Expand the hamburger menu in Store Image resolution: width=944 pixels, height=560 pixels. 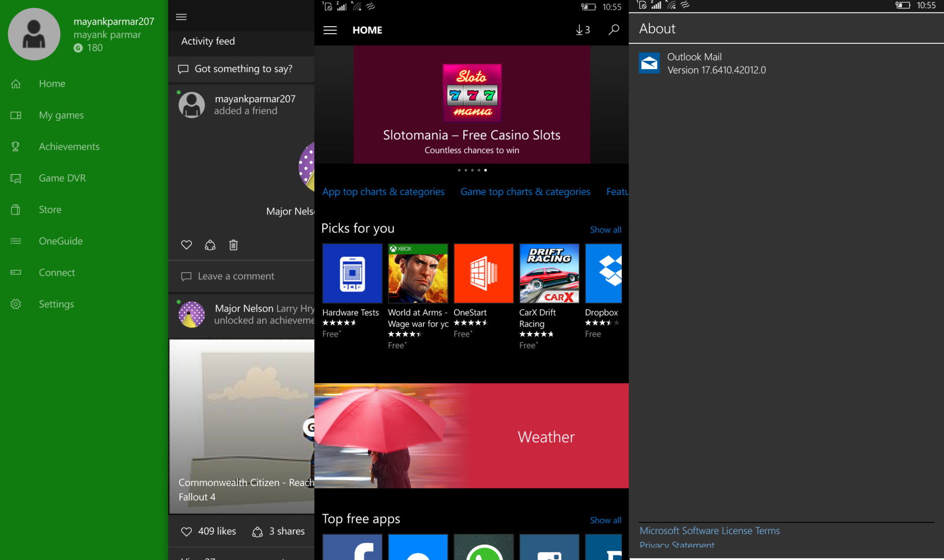click(330, 29)
